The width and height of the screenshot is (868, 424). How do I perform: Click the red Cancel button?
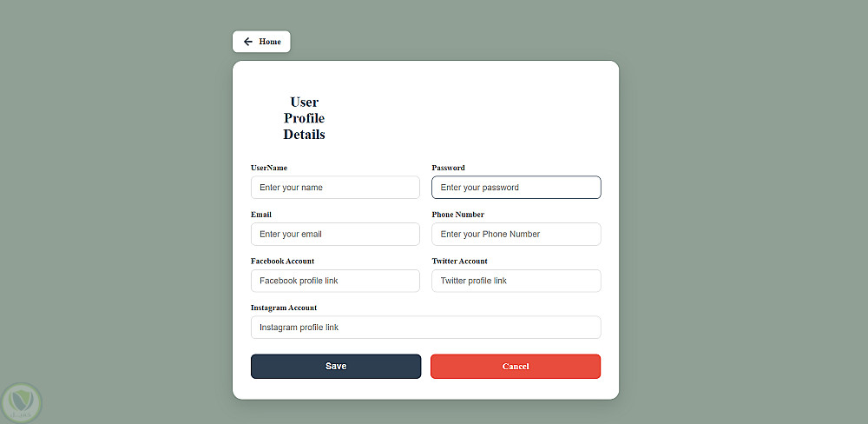pyautogui.click(x=516, y=367)
